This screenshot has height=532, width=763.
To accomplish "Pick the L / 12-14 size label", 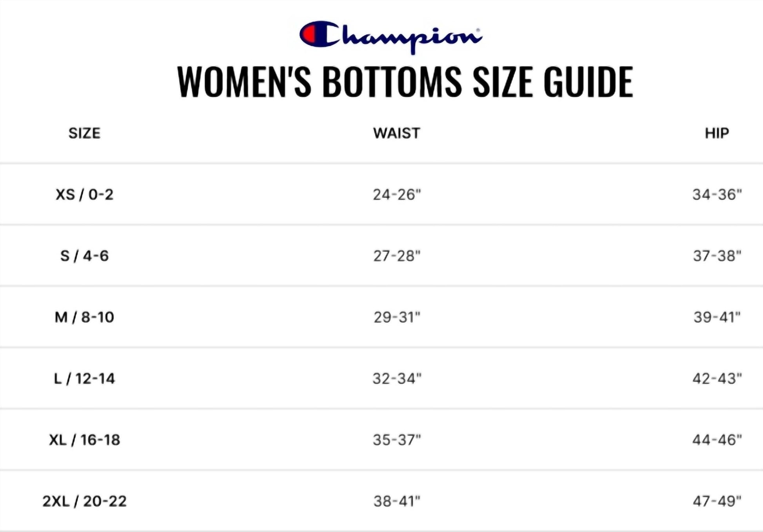I will (84, 378).
